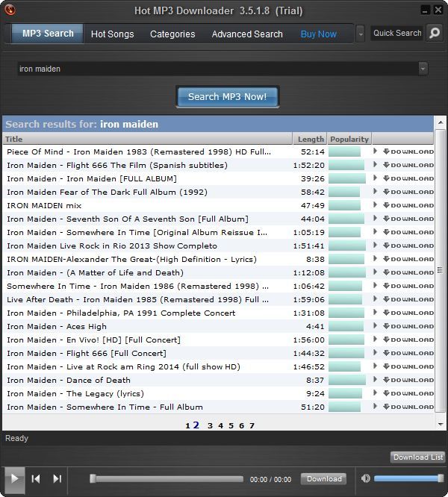Skip to the next track
The image size is (448, 497).
pyautogui.click(x=57, y=478)
